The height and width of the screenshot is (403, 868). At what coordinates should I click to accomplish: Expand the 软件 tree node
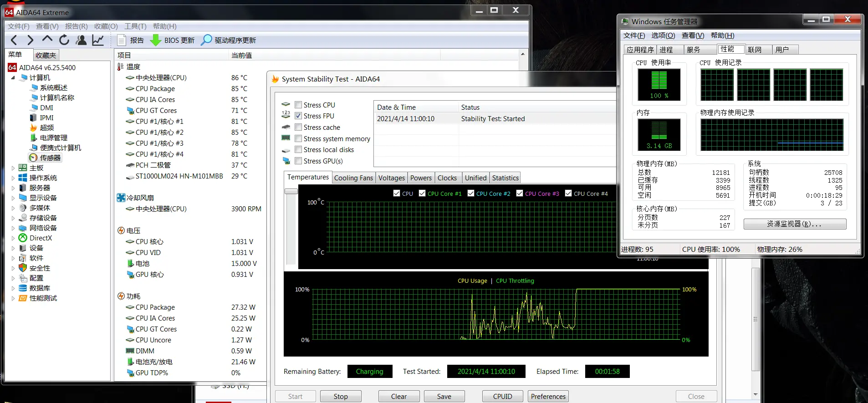13,258
